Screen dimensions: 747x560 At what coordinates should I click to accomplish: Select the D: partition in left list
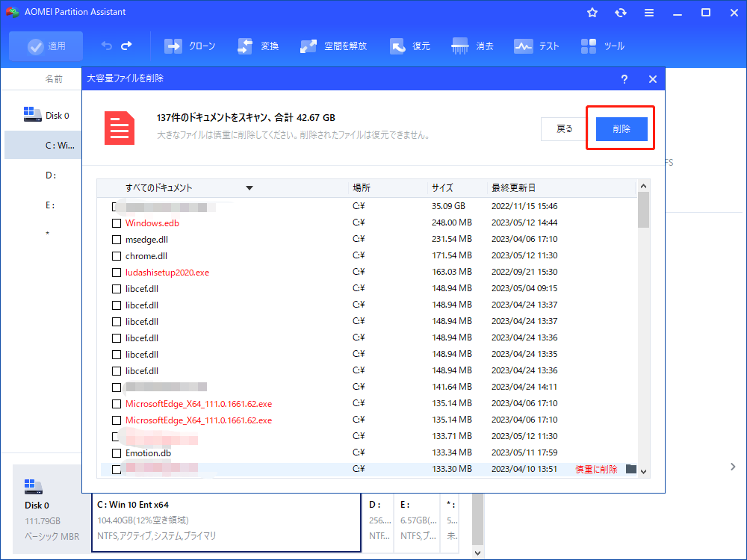[x=51, y=175]
